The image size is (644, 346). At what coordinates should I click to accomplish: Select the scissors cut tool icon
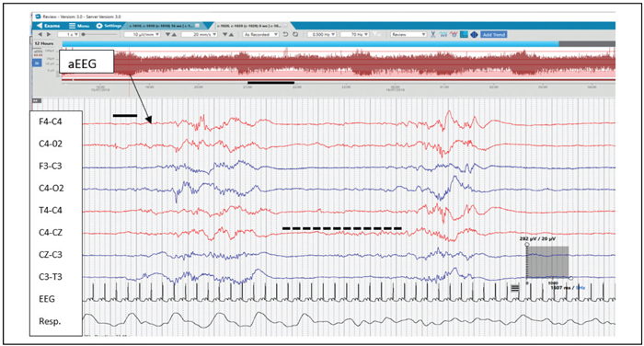tap(433, 35)
